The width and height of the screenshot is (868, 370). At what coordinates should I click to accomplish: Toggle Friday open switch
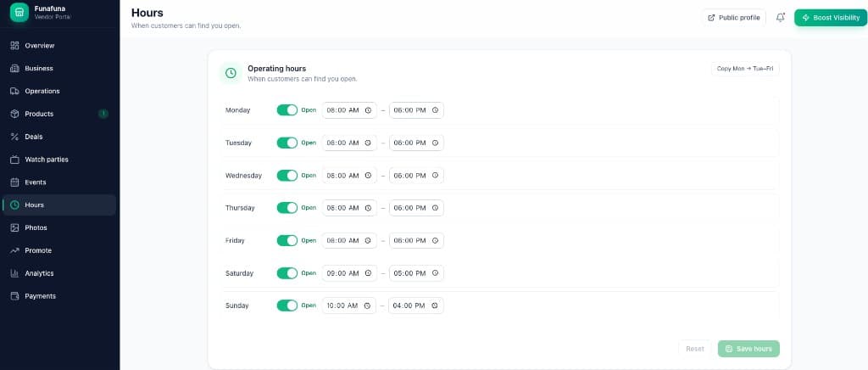[287, 240]
